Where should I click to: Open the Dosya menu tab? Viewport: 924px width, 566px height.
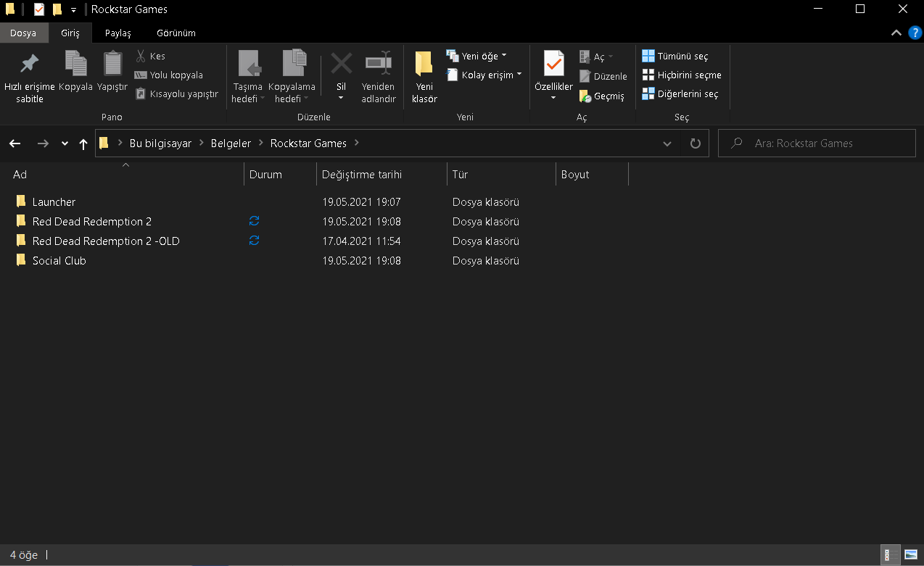click(x=23, y=33)
